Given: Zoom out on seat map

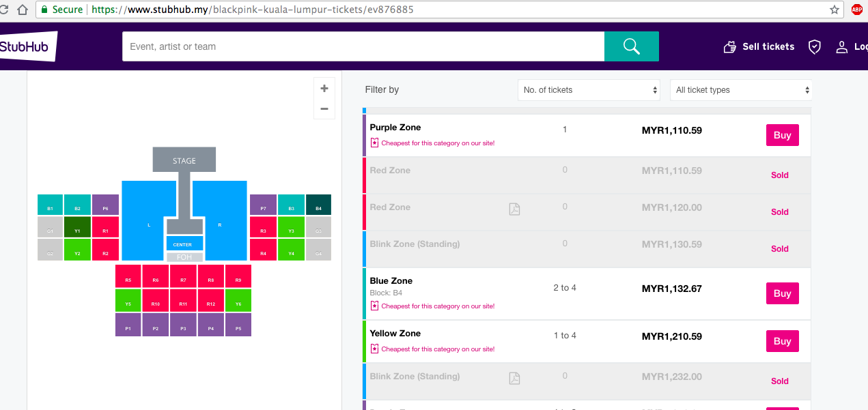Looking at the screenshot, I should tap(324, 108).
